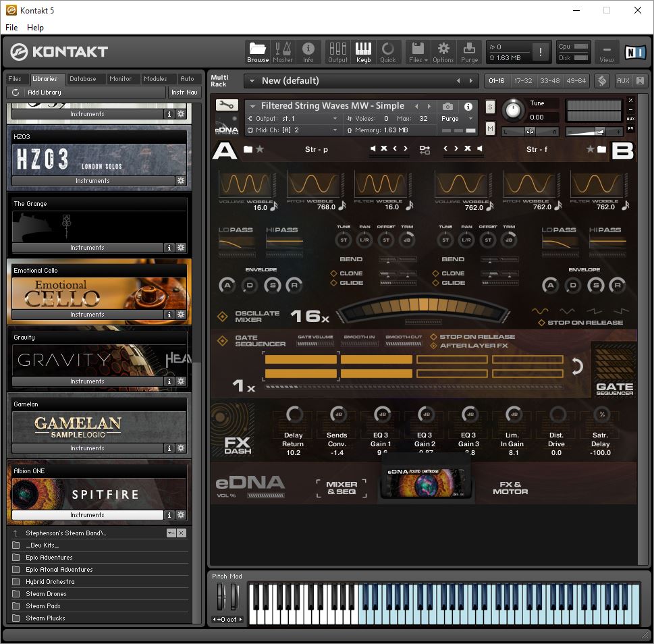Open the eDNA sound cartridge image
Screen dimensions: 654x644
tap(426, 482)
